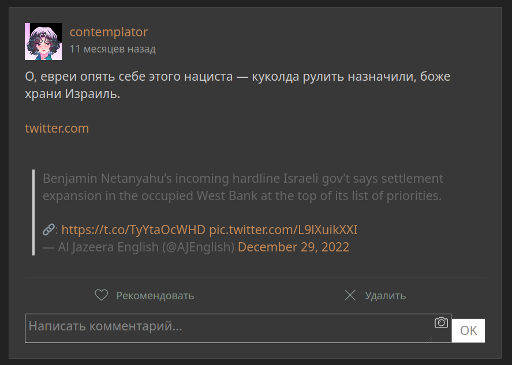
Task: Click the textarea resize handle corner
Action: pos(429,339)
